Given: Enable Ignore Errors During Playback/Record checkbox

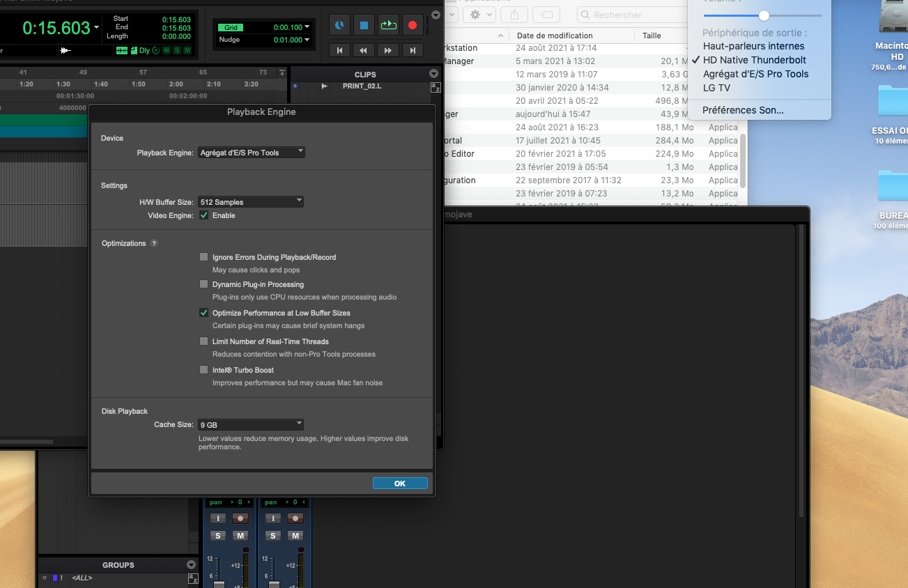Looking at the screenshot, I should click(204, 257).
